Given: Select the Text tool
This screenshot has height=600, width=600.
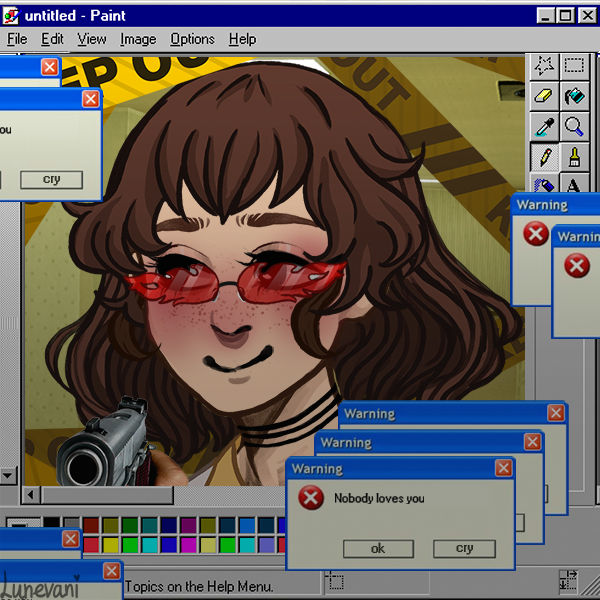Looking at the screenshot, I should click(574, 184).
